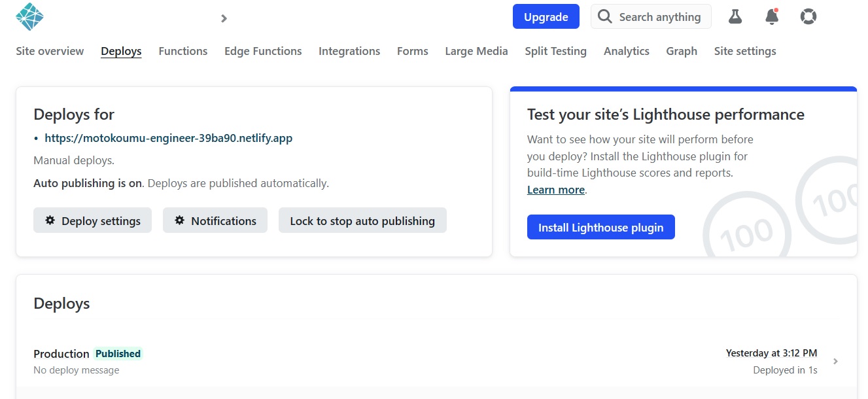Image resolution: width=868 pixels, height=399 pixels.
Task: Focus the Search anything field
Action: coord(659,17)
